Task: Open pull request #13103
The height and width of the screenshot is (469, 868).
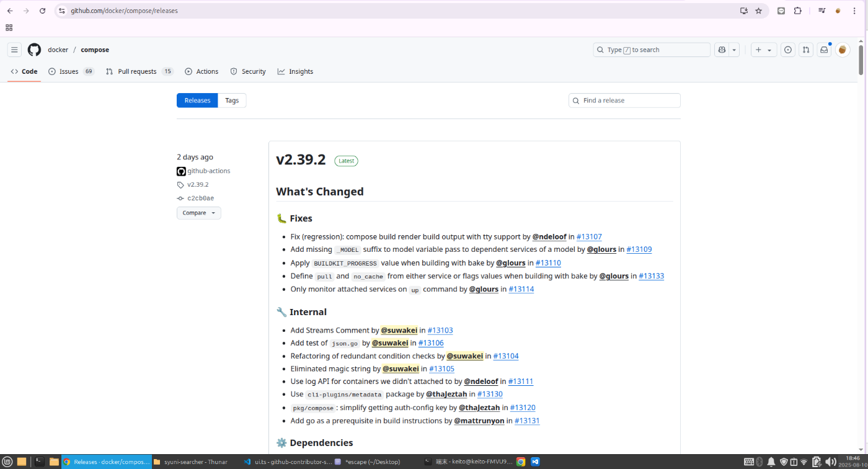Action: (x=440, y=330)
